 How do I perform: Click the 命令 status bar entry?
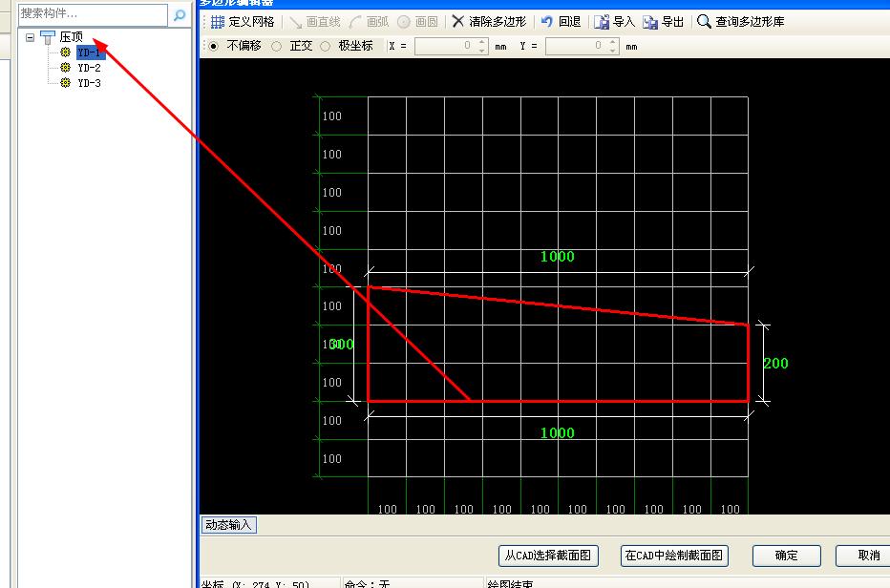pos(368,583)
